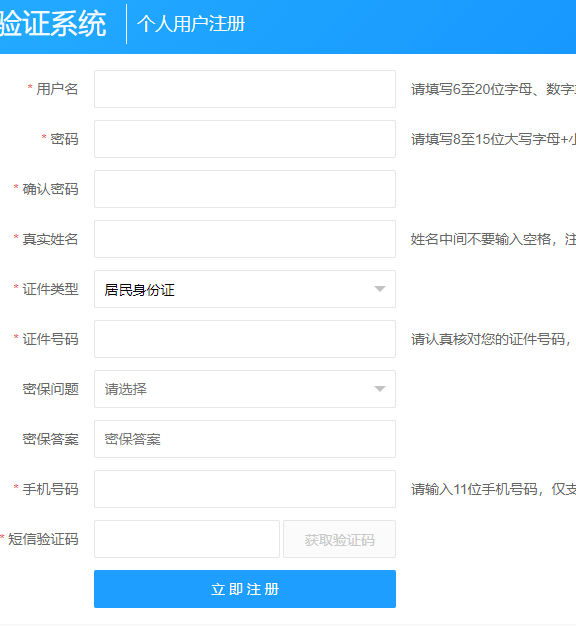Viewport: 576px width, 626px height.
Task: Click the 用户名 field label
Action: (57, 89)
